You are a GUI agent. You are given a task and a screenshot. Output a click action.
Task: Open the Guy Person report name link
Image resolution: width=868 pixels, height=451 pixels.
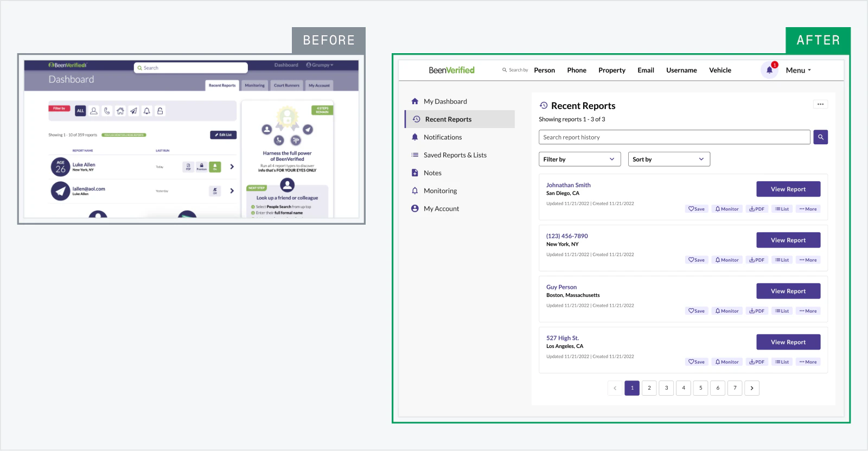click(x=561, y=287)
